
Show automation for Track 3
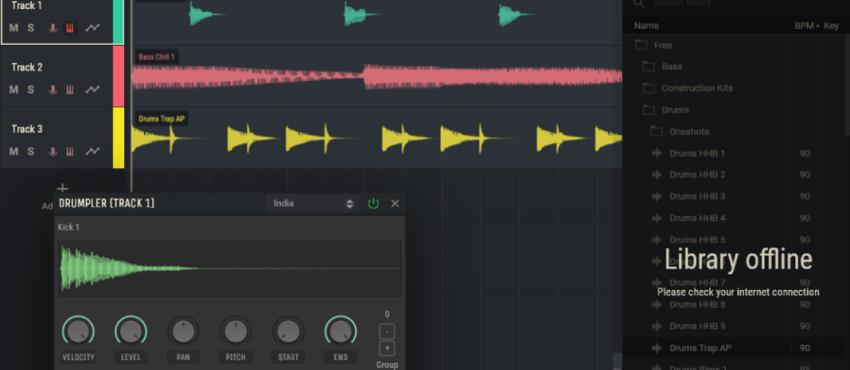click(93, 151)
